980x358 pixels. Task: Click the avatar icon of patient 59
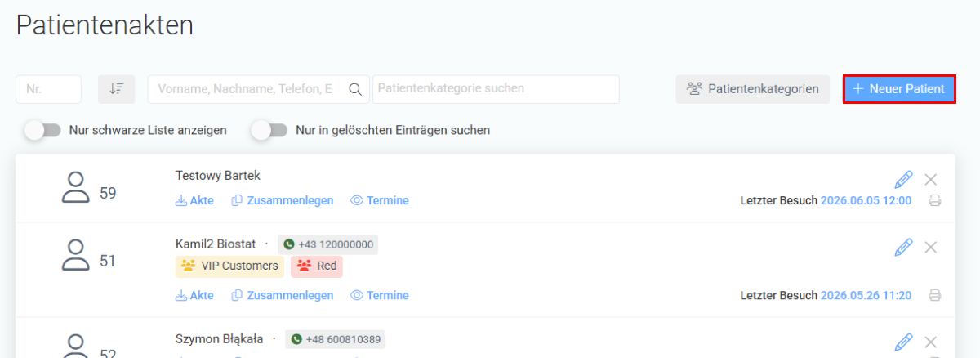[76, 186]
